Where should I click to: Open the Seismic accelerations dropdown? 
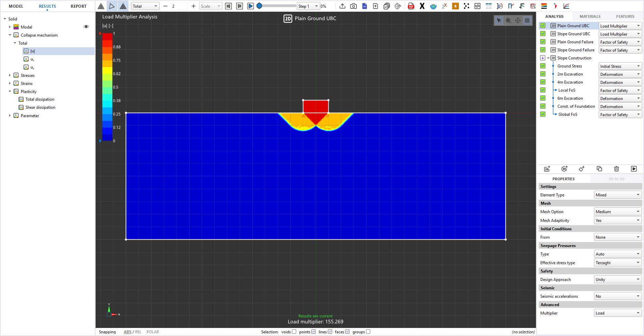[x=618, y=296]
